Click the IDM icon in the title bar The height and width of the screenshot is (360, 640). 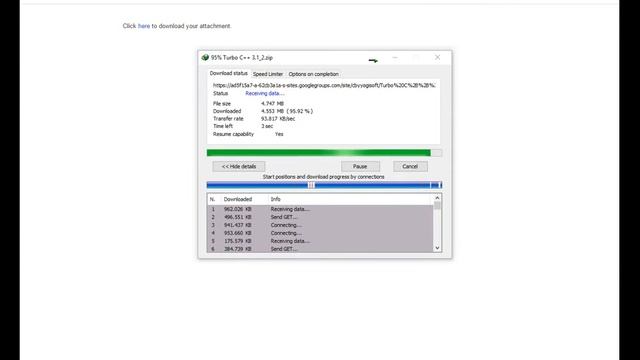click(x=205, y=58)
